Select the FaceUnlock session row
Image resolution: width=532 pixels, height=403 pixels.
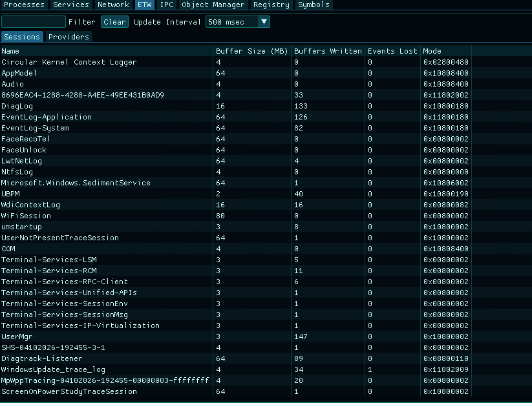pos(236,150)
